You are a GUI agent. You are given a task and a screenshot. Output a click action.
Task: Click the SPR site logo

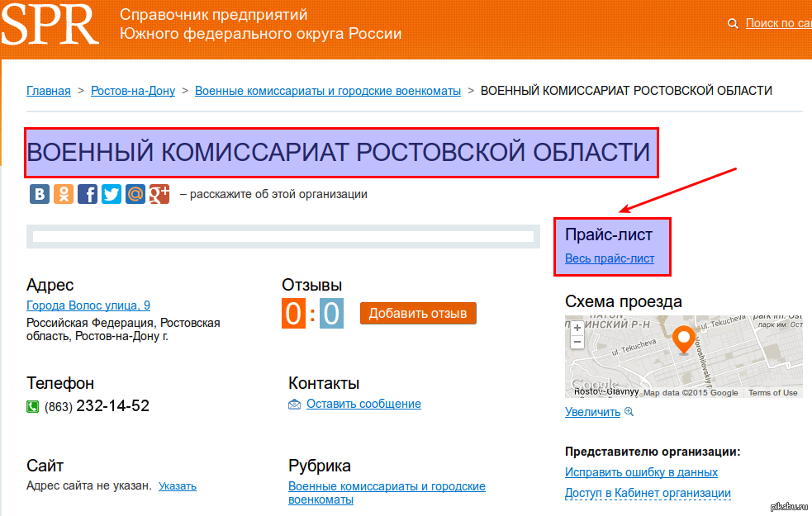[50, 25]
